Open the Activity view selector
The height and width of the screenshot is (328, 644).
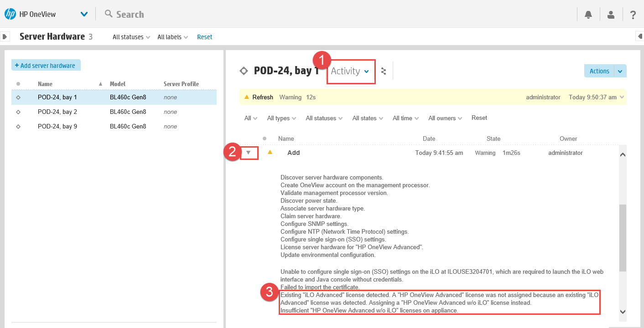350,71
